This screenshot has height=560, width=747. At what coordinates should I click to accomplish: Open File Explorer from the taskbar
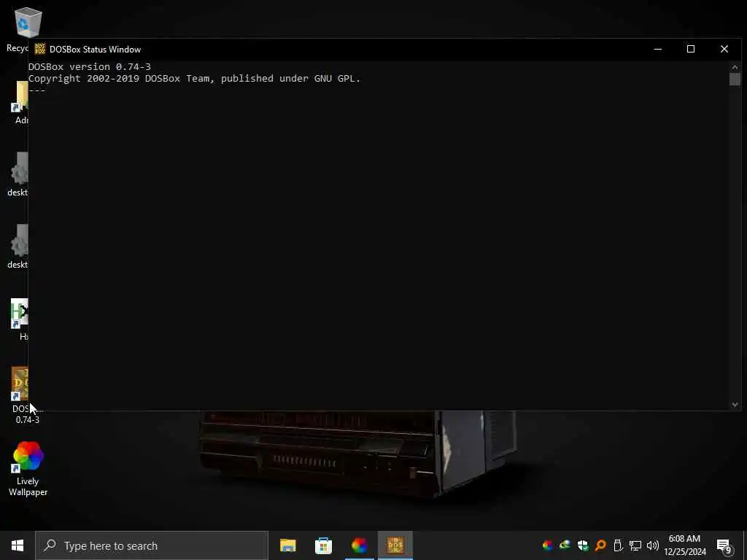click(x=287, y=545)
